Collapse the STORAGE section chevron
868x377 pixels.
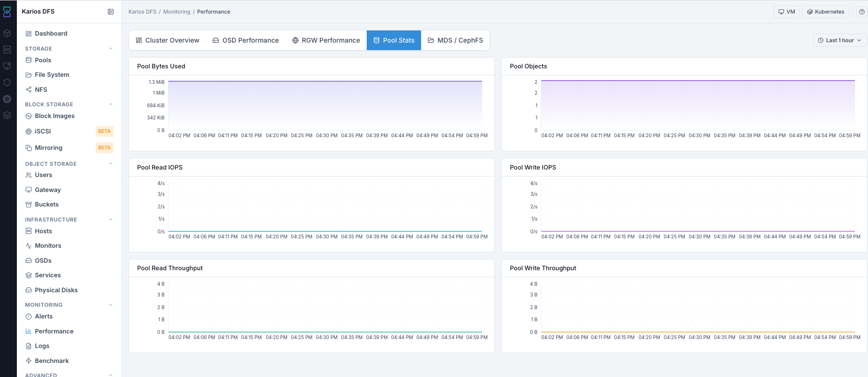pos(111,49)
